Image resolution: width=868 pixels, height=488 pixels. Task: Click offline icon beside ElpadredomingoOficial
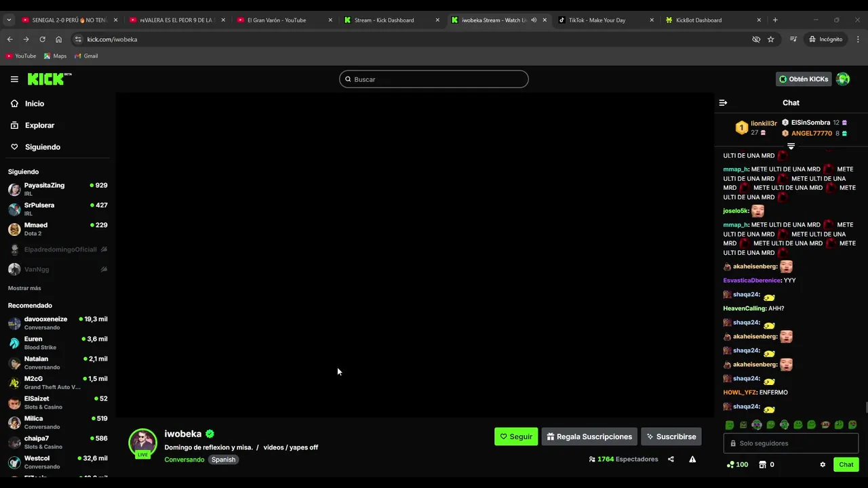click(x=104, y=249)
